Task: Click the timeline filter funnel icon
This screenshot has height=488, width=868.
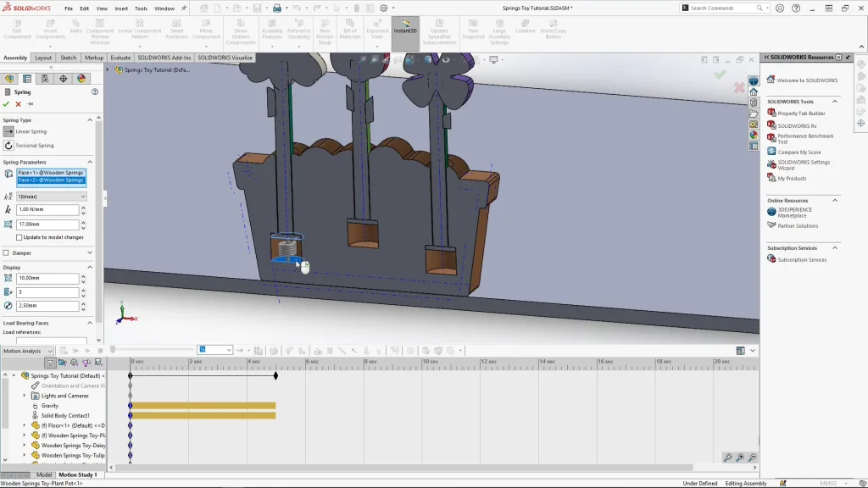Action: [50, 363]
